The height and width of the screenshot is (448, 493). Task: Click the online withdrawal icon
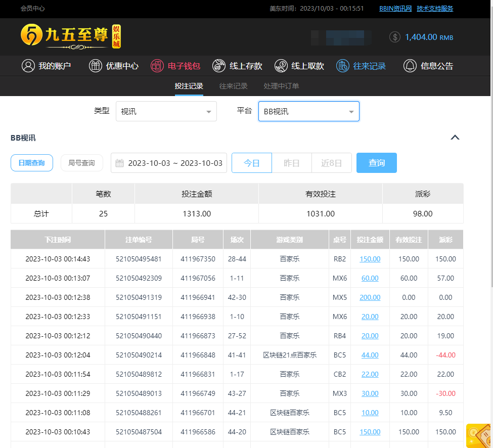(x=281, y=66)
